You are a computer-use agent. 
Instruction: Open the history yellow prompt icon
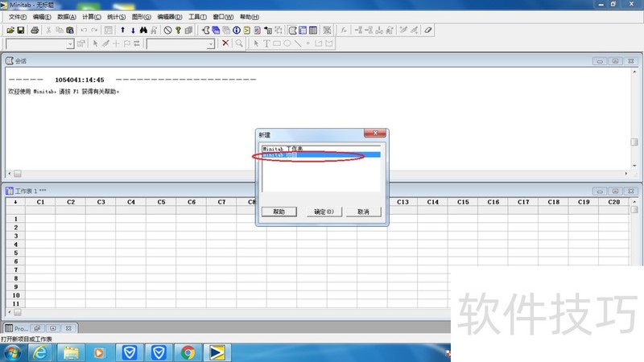click(x=247, y=31)
